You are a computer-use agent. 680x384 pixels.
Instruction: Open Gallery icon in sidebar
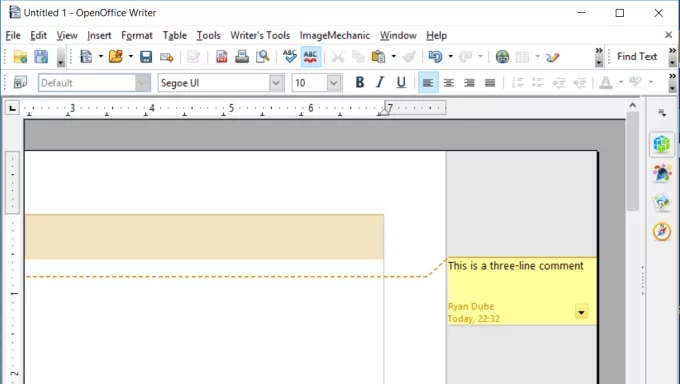pyautogui.click(x=662, y=202)
